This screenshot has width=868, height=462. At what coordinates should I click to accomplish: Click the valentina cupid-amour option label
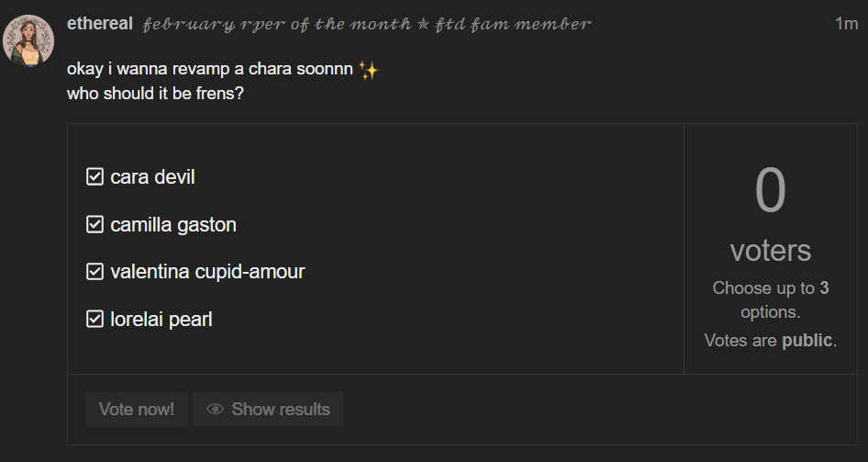pos(207,272)
